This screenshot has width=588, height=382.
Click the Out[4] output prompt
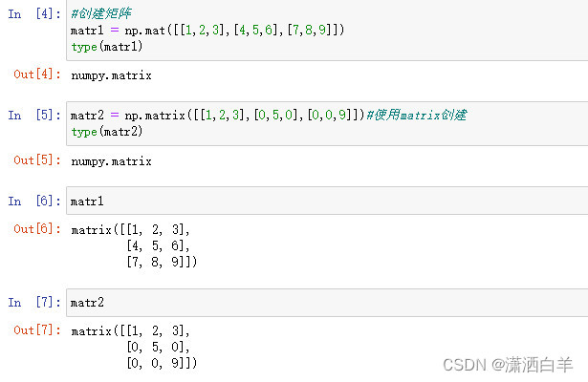click(x=37, y=74)
